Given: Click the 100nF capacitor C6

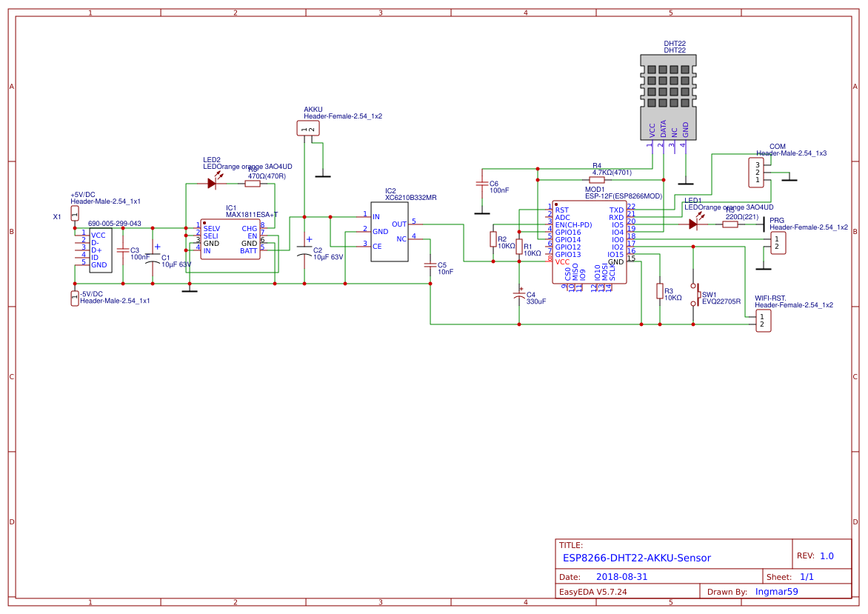Looking at the screenshot, I should (x=483, y=185).
